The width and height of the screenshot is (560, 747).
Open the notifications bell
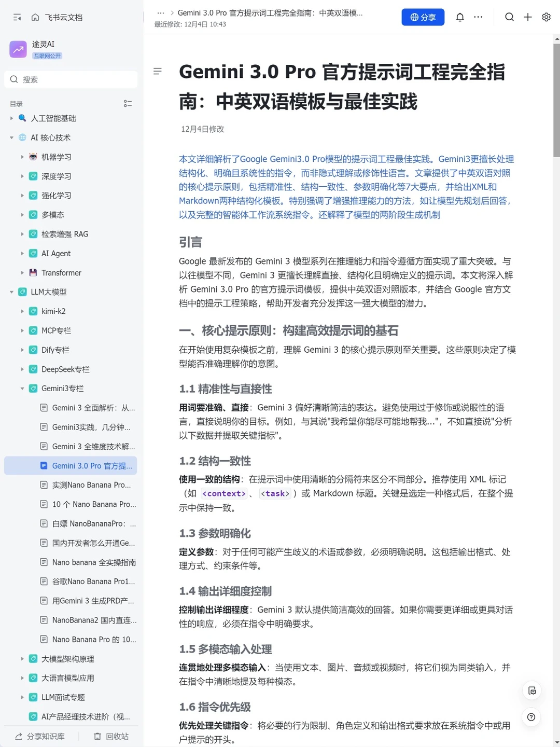460,17
